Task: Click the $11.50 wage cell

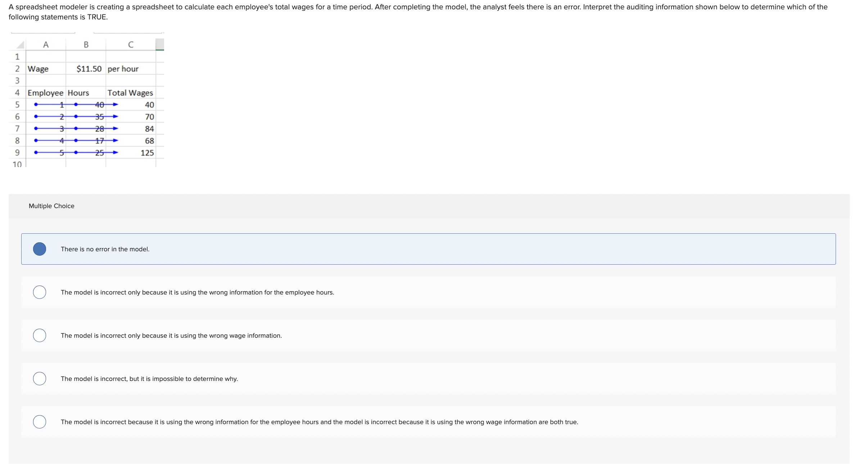Action: click(x=89, y=69)
